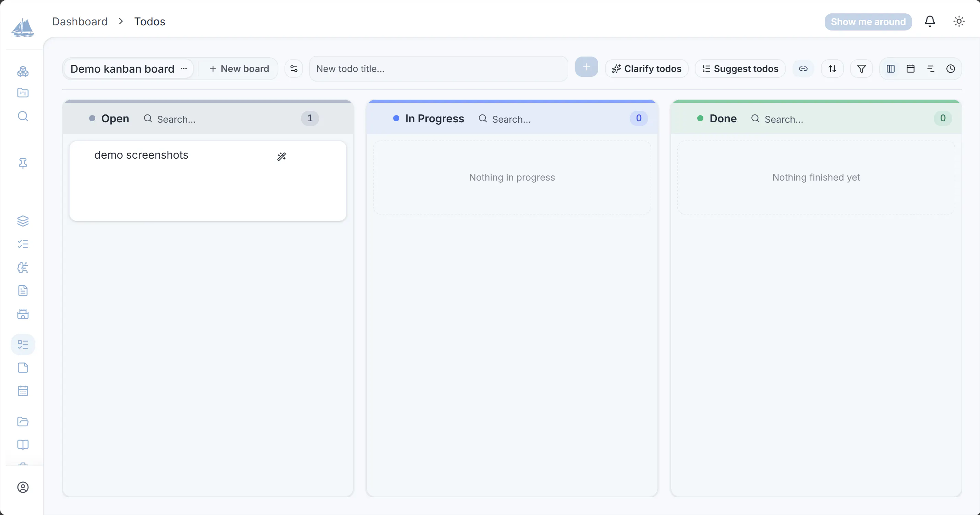Select the highlighted todos list sidebar icon

pyautogui.click(x=23, y=345)
